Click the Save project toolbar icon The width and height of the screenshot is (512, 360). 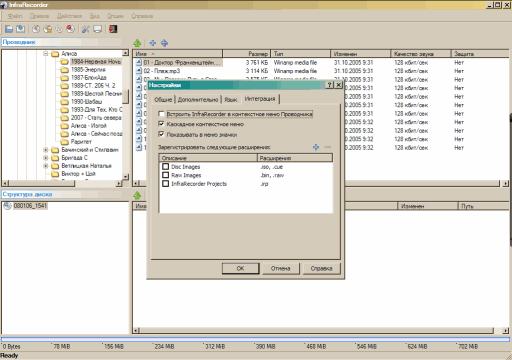click(21, 29)
